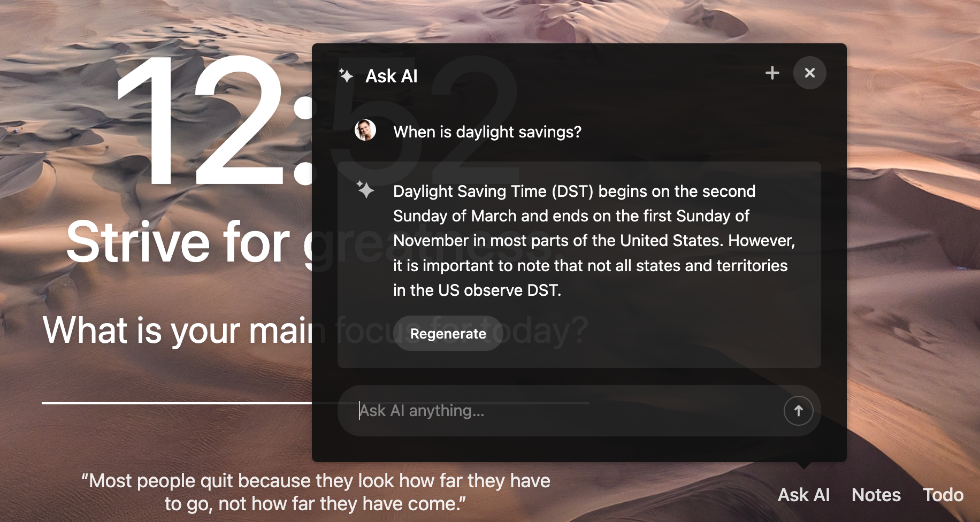Open the Ask AI tab at bottom

(x=803, y=495)
